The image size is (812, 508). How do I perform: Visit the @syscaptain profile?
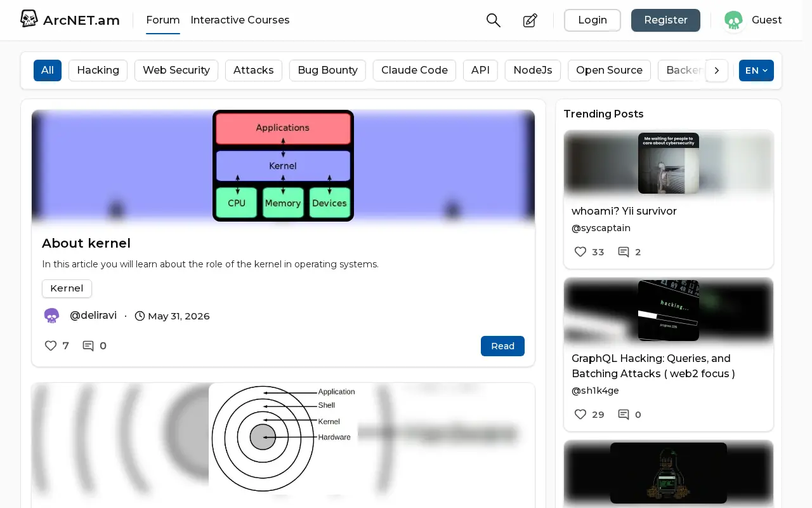pos(601,228)
